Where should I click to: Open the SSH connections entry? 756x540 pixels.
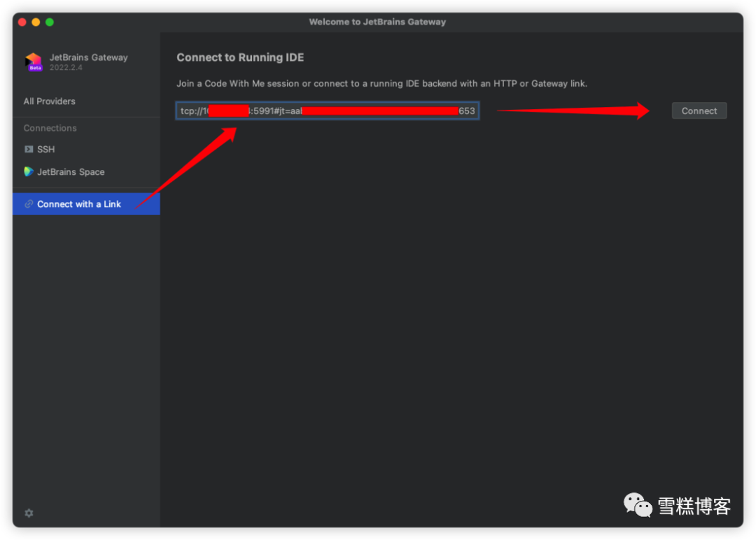pyautogui.click(x=86, y=149)
